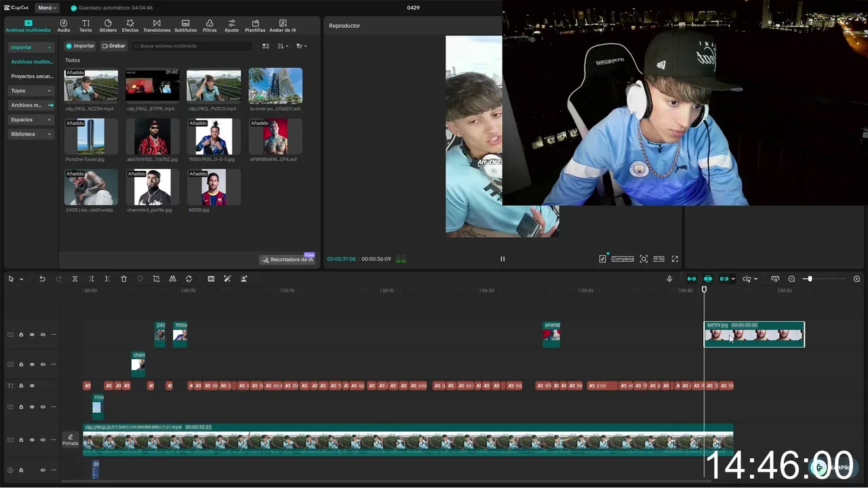Toggle main track magnet
868x488 pixels.
point(692,279)
